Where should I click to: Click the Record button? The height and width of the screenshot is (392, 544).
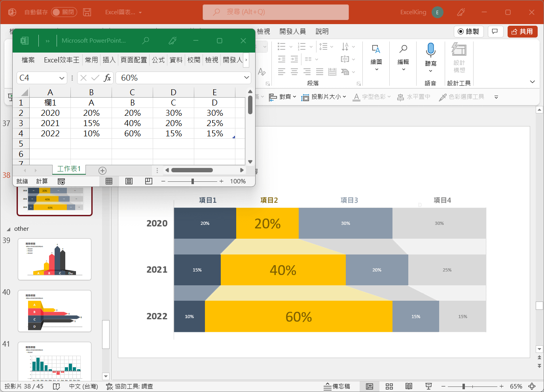coord(468,31)
